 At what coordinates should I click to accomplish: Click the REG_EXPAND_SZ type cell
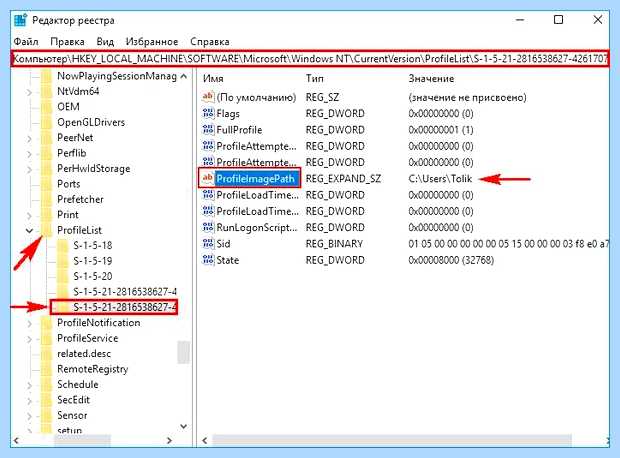point(343,179)
